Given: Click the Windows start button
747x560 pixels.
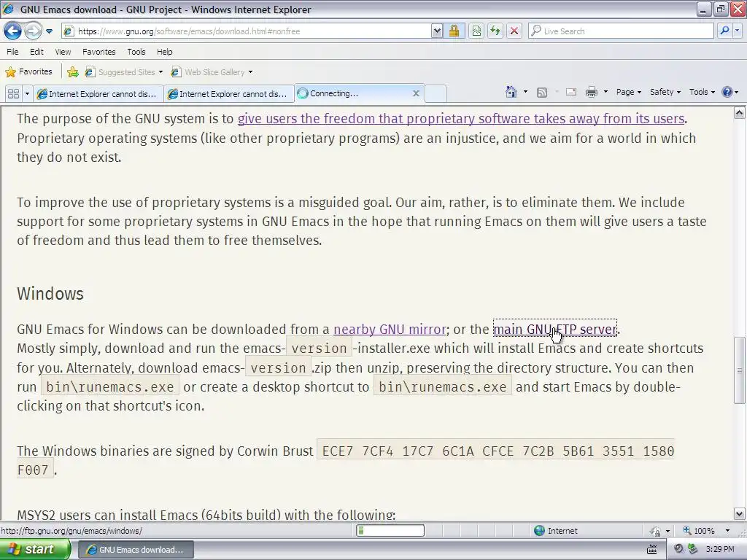Looking at the screenshot, I should (x=34, y=550).
